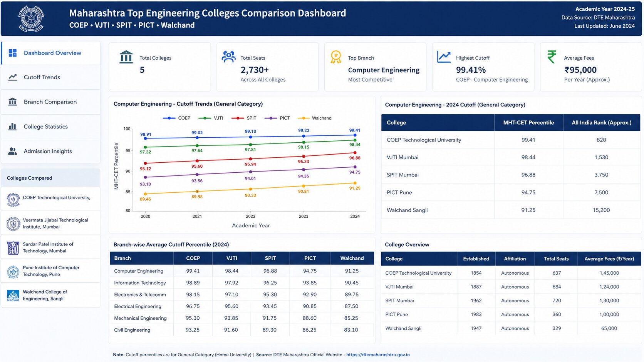Select Walchand College of Engineering, Sangli entry
This screenshot has height=362, width=644.
pos(50,295)
